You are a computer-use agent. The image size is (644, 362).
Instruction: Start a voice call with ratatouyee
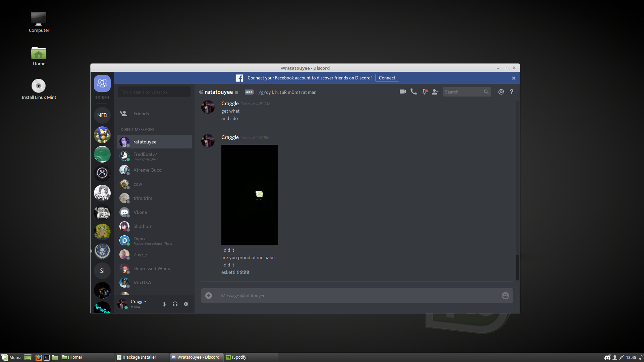coord(413,92)
